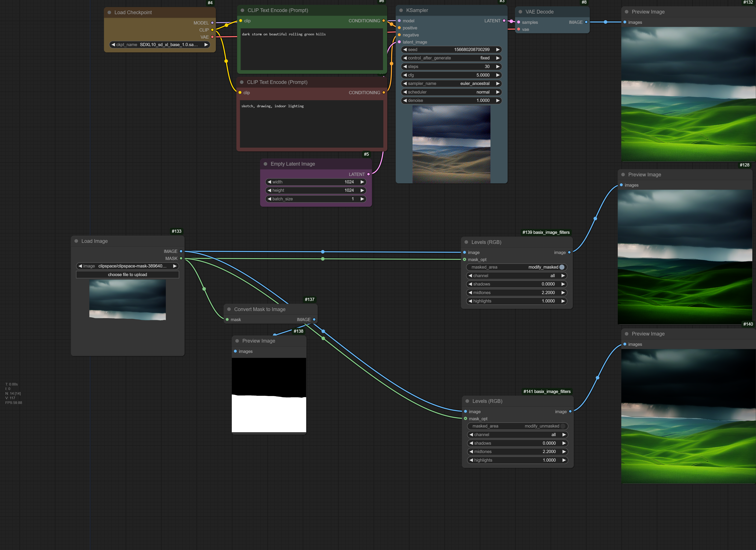Open the channel combo on Levels #141
This screenshot has height=550, width=756.
click(x=518, y=435)
